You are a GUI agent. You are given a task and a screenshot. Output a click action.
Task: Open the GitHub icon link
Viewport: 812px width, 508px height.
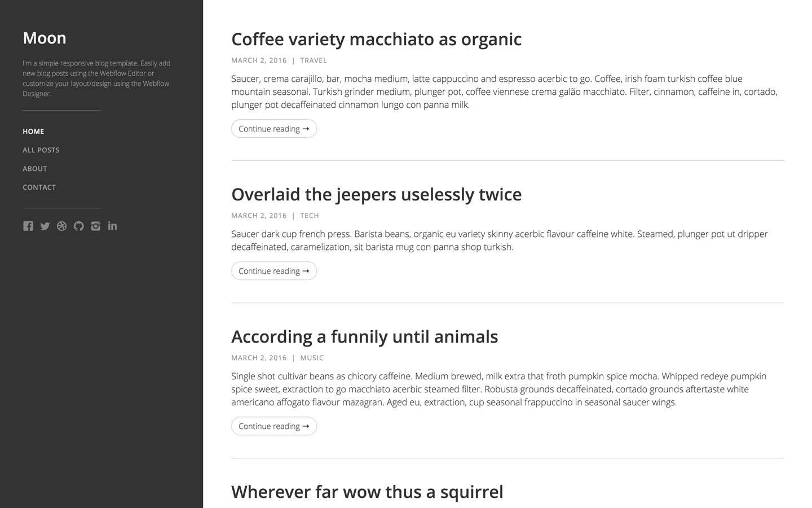[79, 226]
